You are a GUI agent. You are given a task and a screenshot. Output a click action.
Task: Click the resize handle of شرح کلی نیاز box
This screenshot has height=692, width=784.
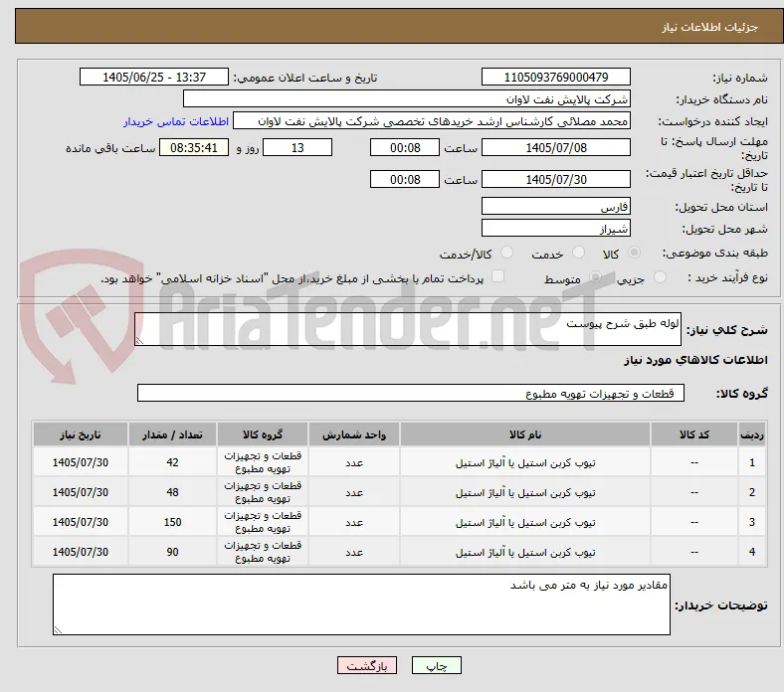coord(139,341)
